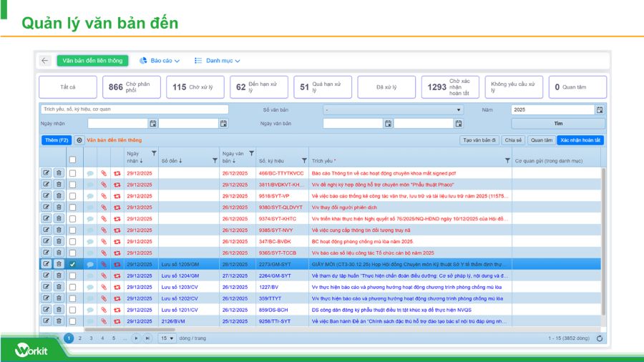Screen dimensions: 644x362
Task: Select the Tất cả filter tab
Action: click(x=68, y=87)
